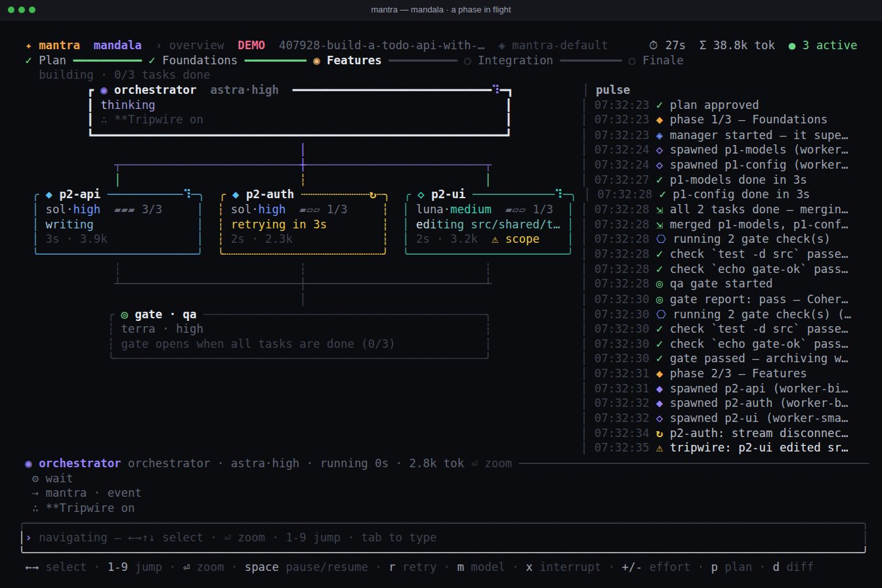Click the warning icon beside scope on p2-ui
Screen dimensions: 882x588
495,239
